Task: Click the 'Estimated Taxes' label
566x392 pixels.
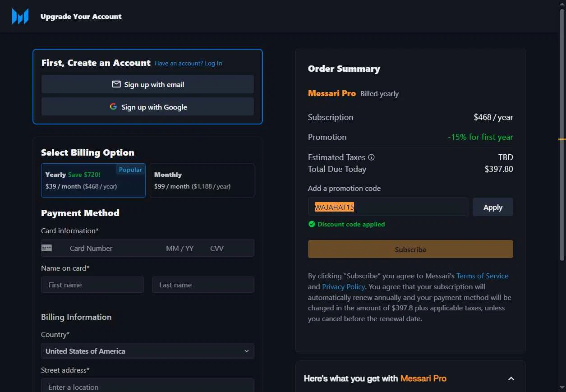Action: [336, 157]
